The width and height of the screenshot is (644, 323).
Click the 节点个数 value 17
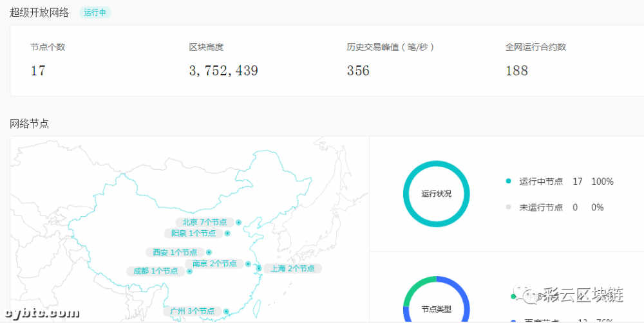coord(38,71)
